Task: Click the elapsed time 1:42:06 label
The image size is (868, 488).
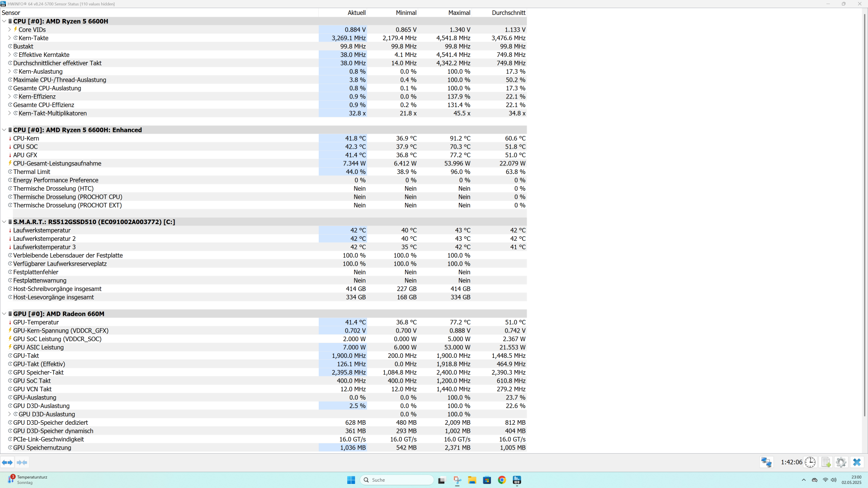Action: coord(791,462)
